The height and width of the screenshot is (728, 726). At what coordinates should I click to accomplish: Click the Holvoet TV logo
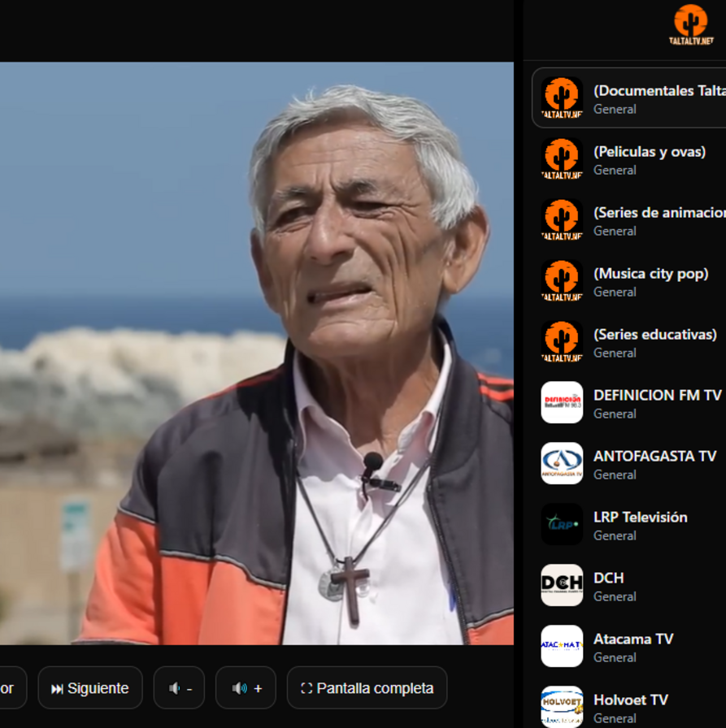tap(562, 706)
